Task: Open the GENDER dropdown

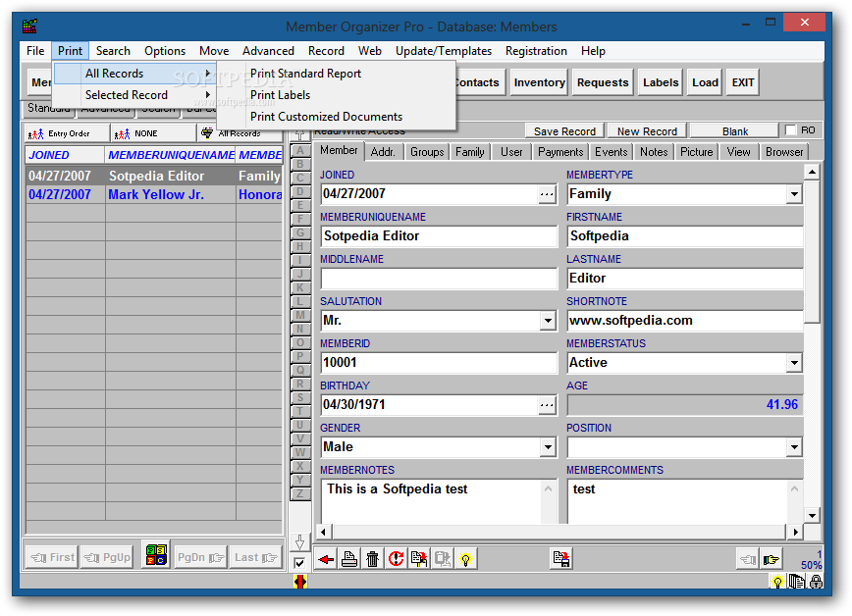Action: (548, 447)
